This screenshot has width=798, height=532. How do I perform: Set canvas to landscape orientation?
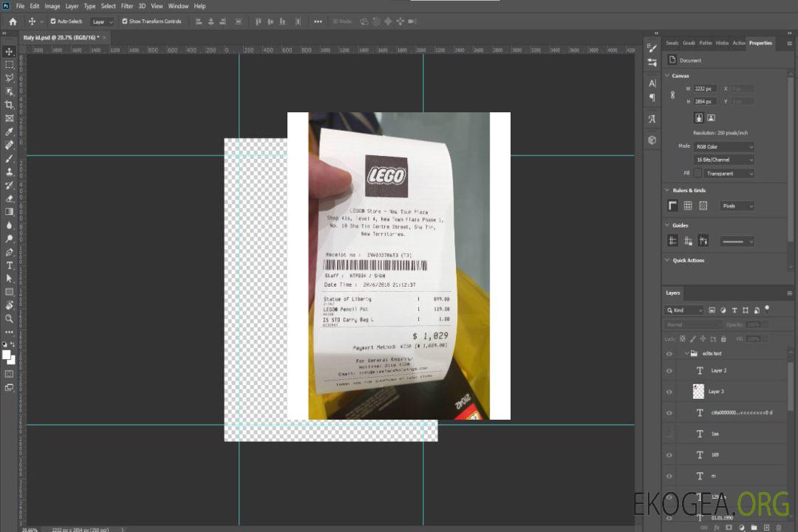tap(711, 118)
